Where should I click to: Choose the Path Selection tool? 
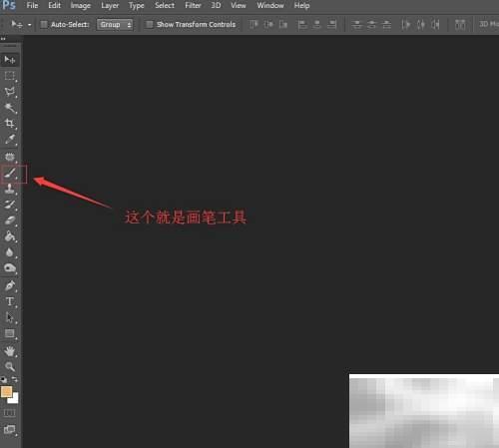click(x=10, y=317)
